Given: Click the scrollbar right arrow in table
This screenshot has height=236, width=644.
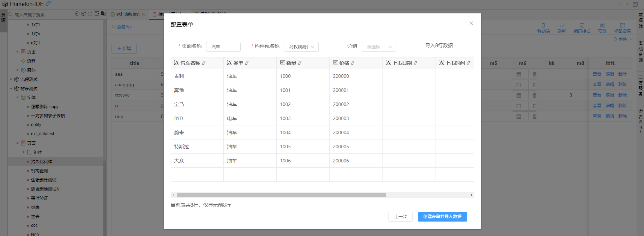Looking at the screenshot, I should pyautogui.click(x=471, y=195).
